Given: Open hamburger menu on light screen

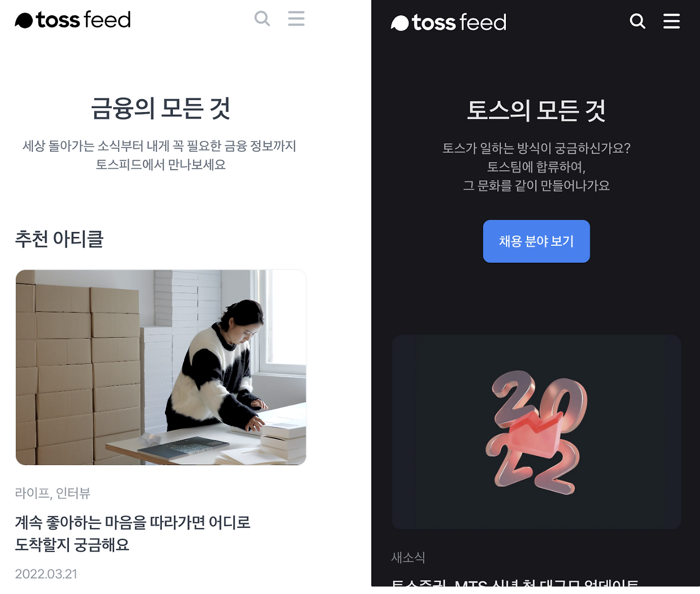Looking at the screenshot, I should pos(296,19).
